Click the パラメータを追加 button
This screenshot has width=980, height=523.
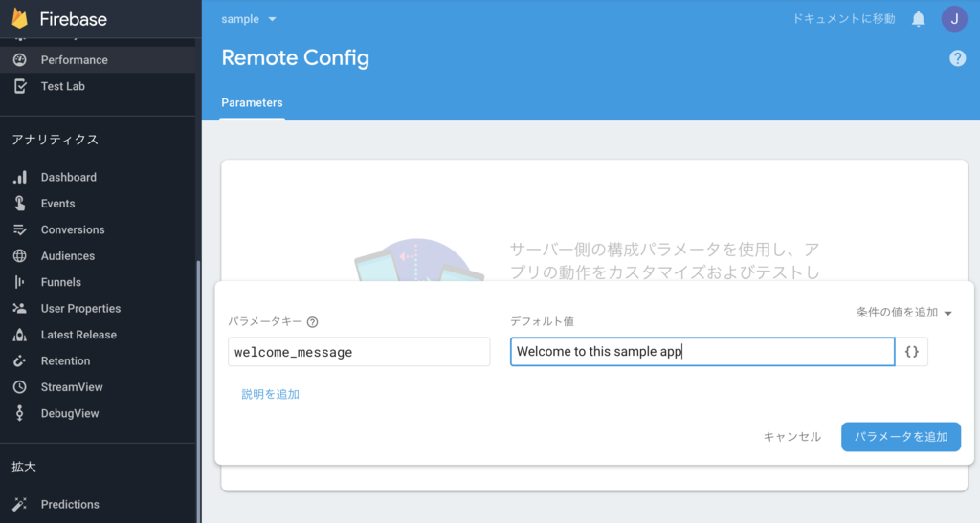coord(901,437)
